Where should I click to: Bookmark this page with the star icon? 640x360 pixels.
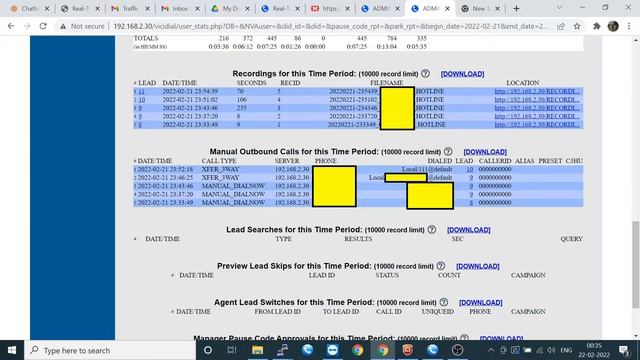577,26
